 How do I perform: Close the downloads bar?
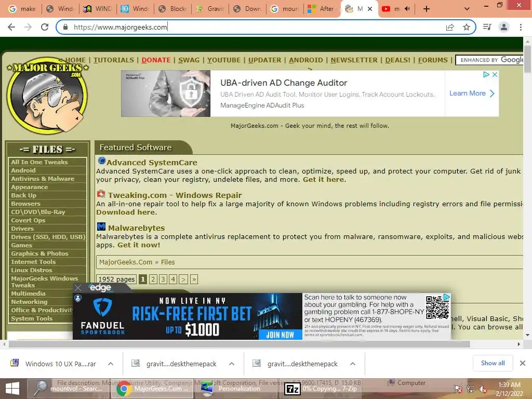click(x=523, y=363)
